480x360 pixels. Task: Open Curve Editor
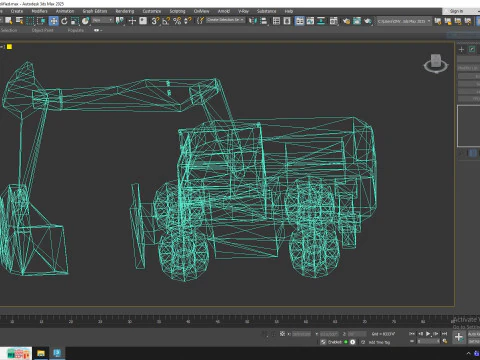(310, 21)
